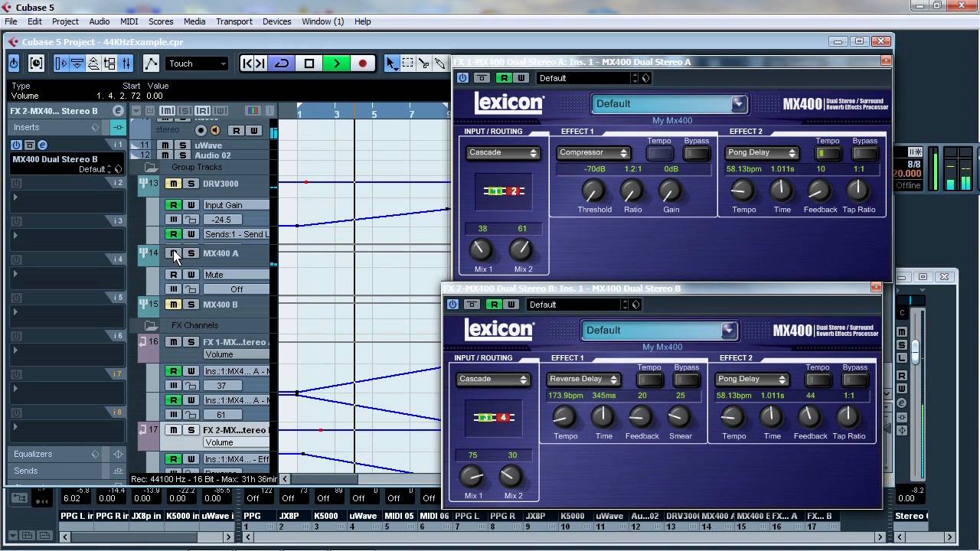Enable Effect 1 Bypass on MX400 A

click(697, 153)
